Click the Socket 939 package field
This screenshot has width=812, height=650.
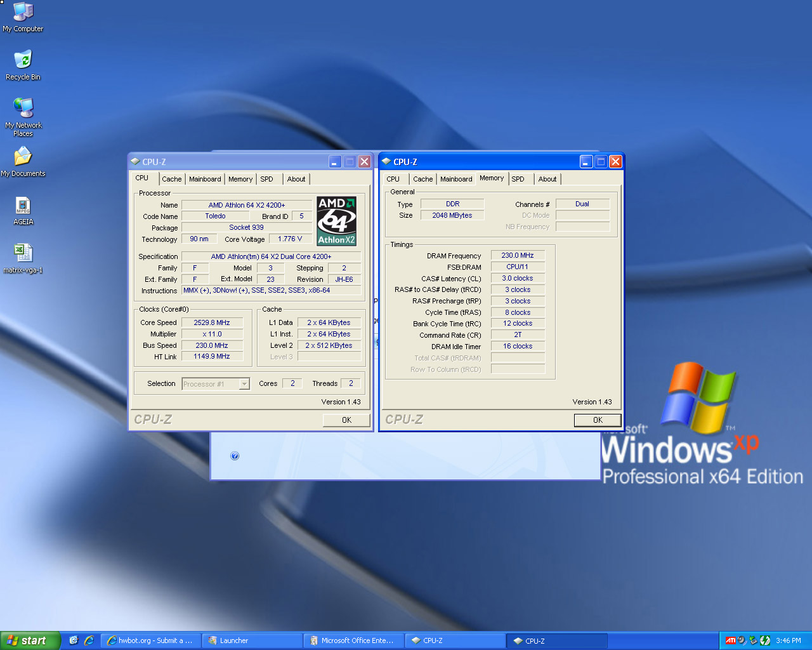click(x=247, y=227)
